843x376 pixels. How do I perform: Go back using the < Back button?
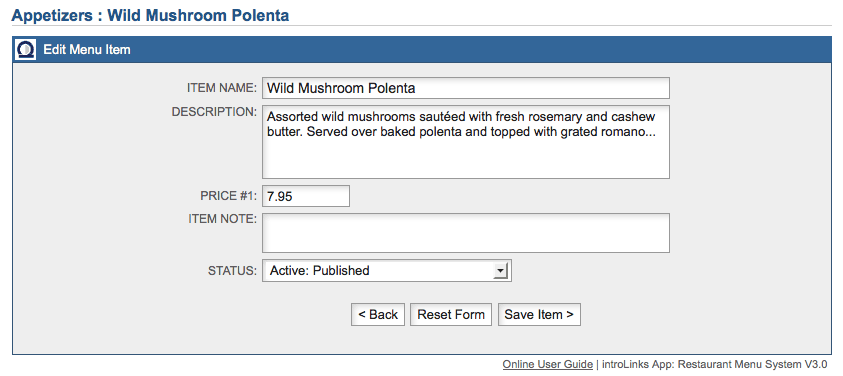[378, 315]
